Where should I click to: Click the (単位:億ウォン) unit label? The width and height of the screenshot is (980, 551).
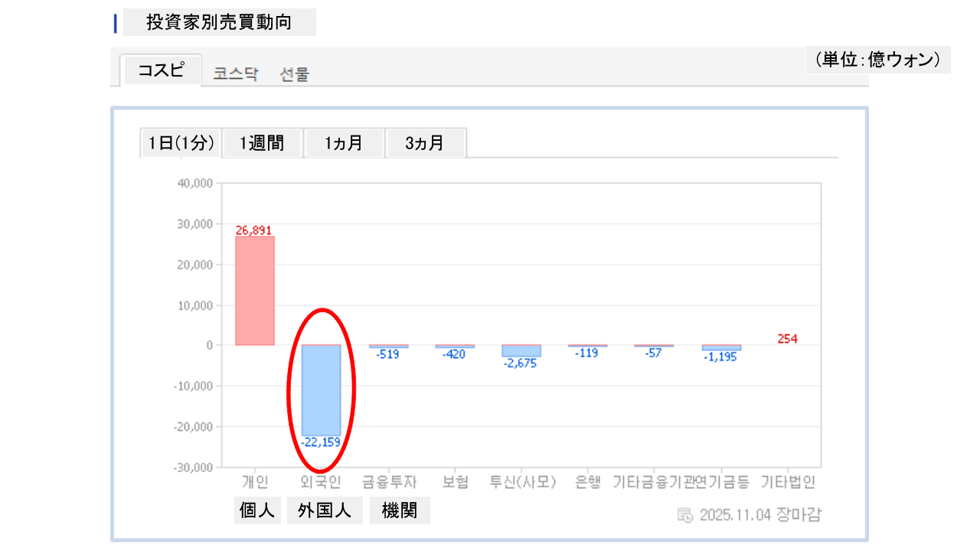click(877, 60)
